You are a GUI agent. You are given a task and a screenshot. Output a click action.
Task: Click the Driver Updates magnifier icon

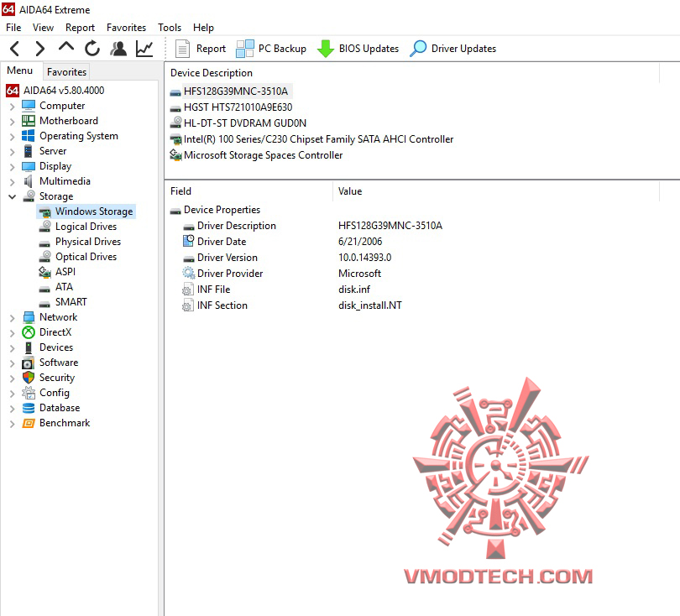[x=418, y=49]
